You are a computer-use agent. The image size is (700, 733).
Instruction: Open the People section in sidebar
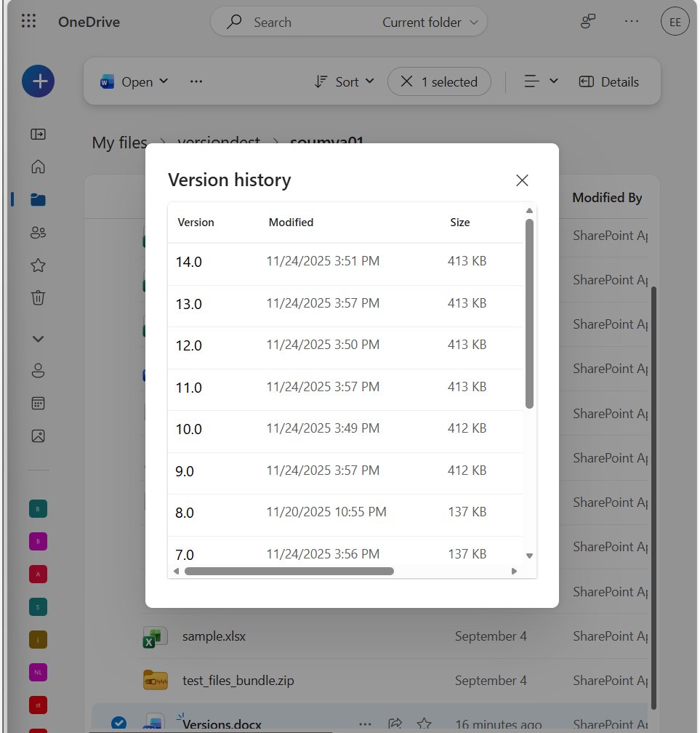[37, 232]
